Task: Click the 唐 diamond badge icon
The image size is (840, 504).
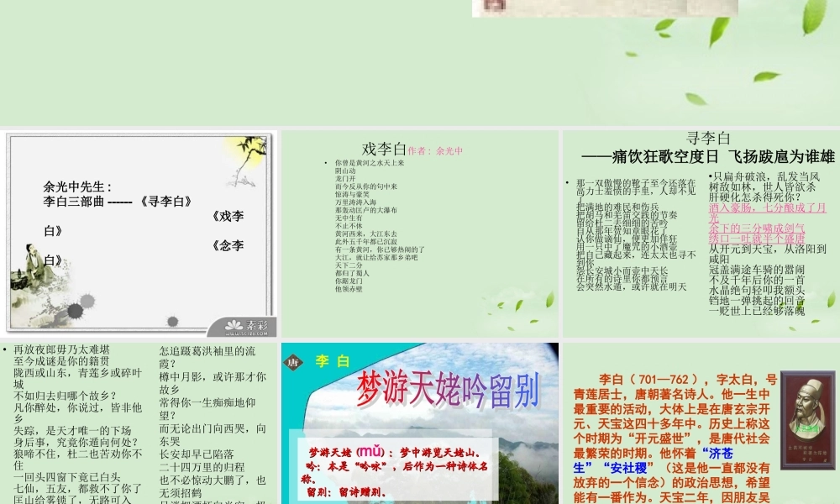Action: click(x=293, y=363)
